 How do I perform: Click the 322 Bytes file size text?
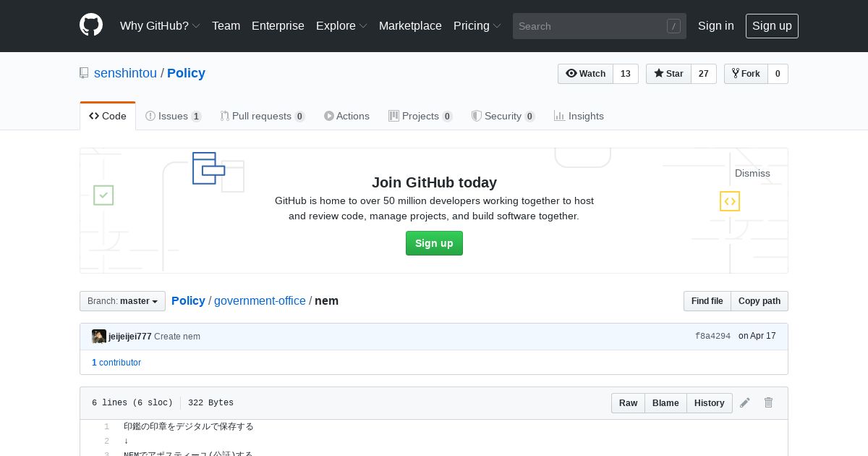[x=210, y=403]
